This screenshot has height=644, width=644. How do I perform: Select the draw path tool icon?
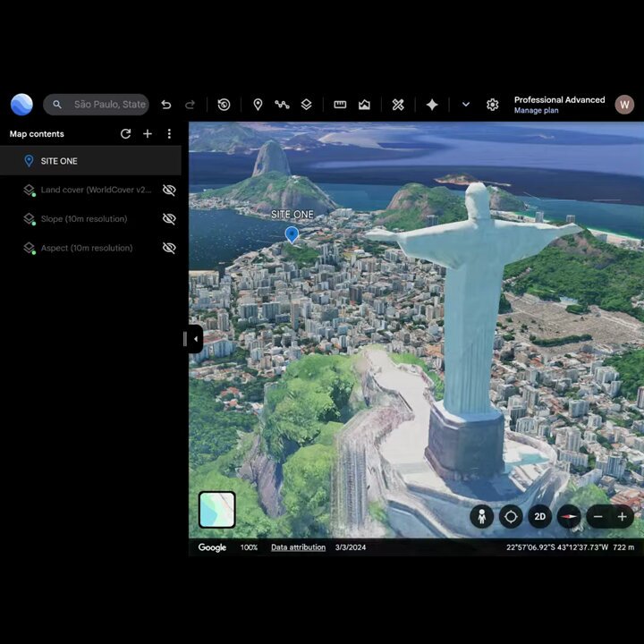point(282,105)
